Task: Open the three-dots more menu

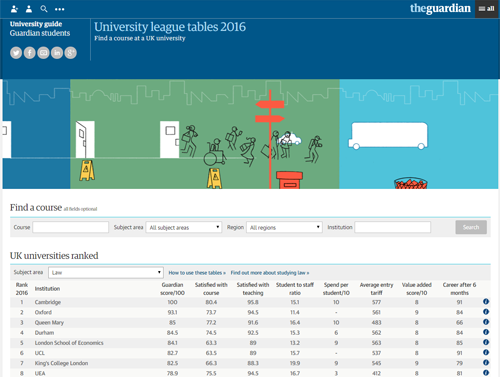Action: pyautogui.click(x=59, y=9)
